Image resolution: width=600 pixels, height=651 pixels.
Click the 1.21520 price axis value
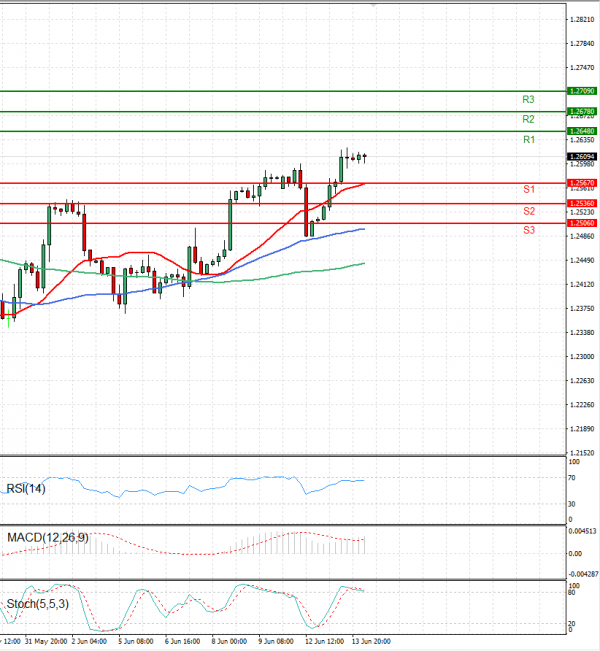582,453
